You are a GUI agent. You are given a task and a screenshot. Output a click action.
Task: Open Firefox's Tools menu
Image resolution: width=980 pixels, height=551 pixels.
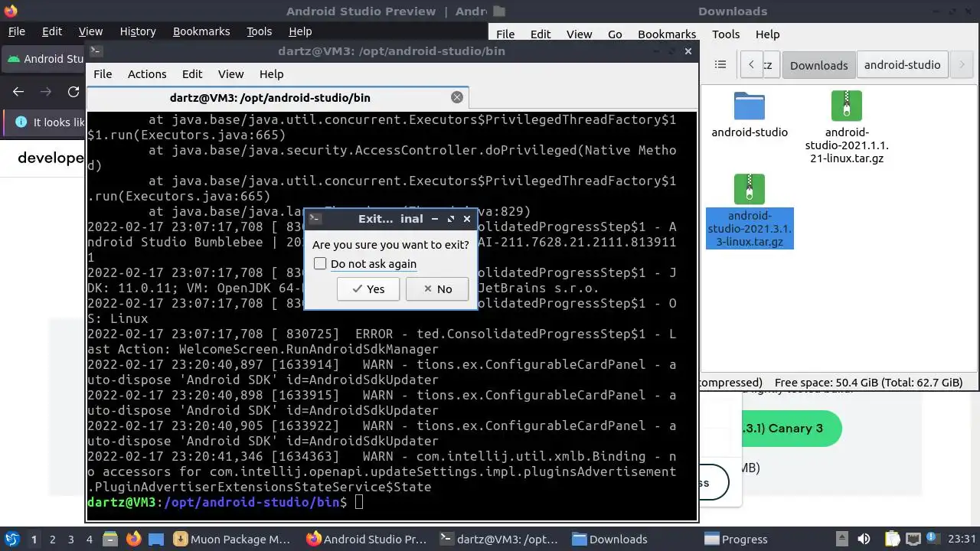[x=259, y=31]
